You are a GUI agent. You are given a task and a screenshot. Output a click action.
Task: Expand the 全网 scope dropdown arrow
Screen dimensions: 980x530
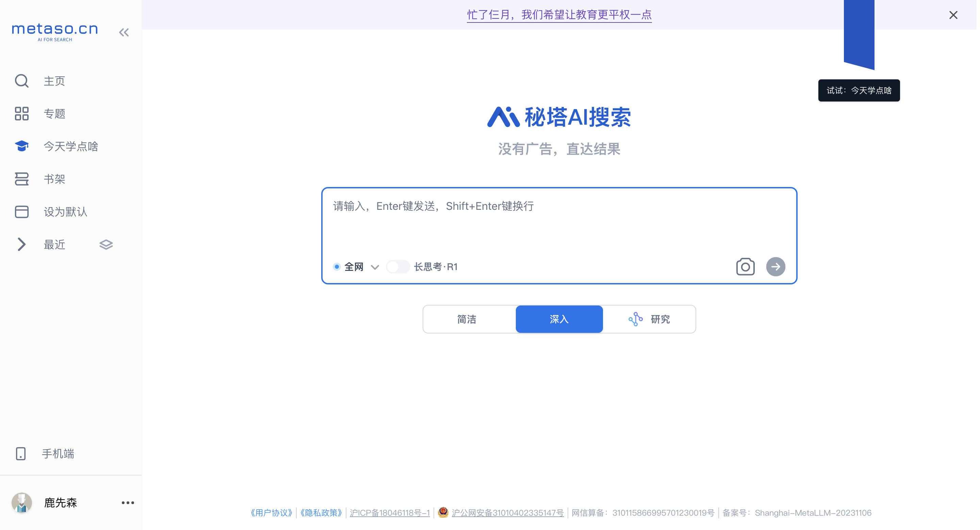[375, 267]
